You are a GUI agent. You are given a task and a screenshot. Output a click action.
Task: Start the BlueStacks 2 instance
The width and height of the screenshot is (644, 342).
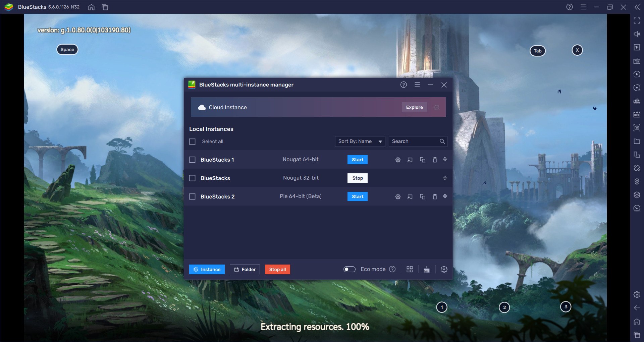(x=358, y=196)
